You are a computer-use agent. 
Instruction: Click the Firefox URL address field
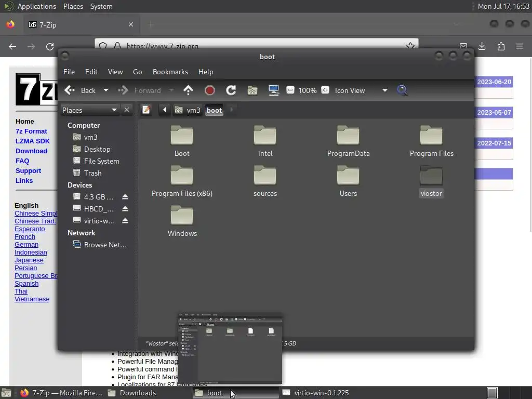[256, 46]
